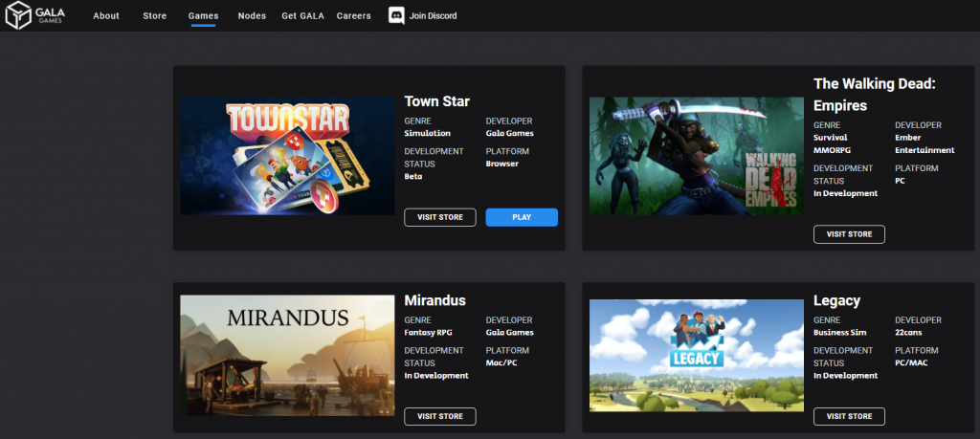Click the '22cans' developer text

tap(909, 332)
